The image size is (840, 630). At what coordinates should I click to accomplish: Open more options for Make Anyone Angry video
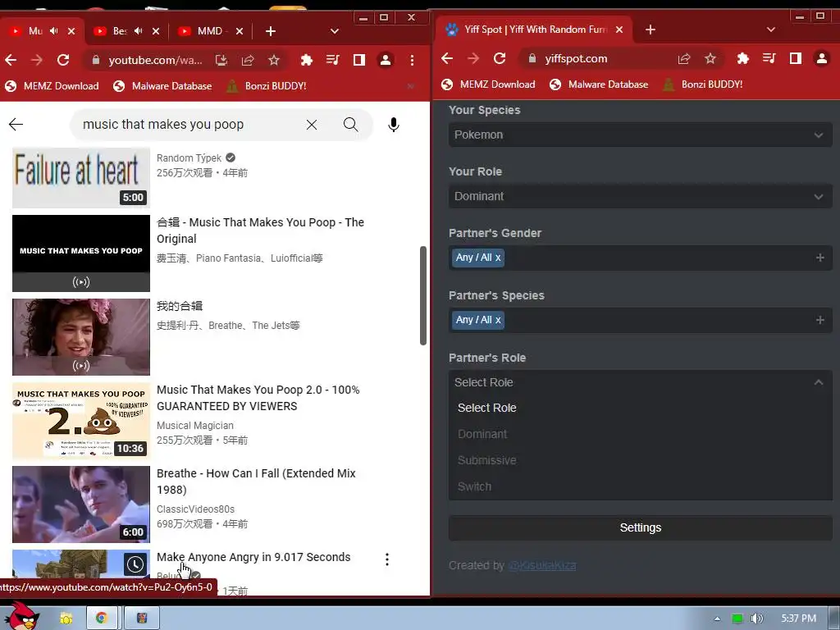tap(387, 559)
